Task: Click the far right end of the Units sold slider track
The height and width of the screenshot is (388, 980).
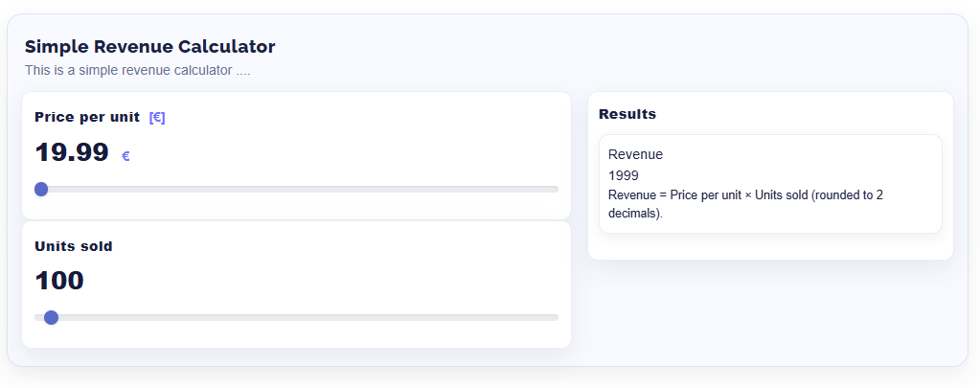Action: 555,317
